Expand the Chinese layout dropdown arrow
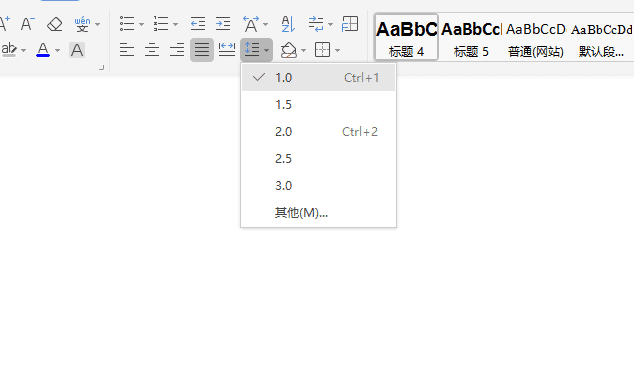634x370 pixels. pyautogui.click(x=265, y=25)
